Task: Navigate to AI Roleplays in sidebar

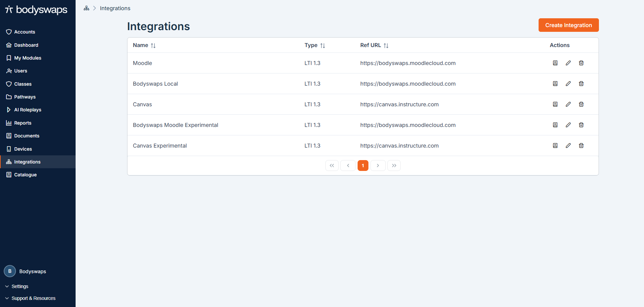Action: 27,110
